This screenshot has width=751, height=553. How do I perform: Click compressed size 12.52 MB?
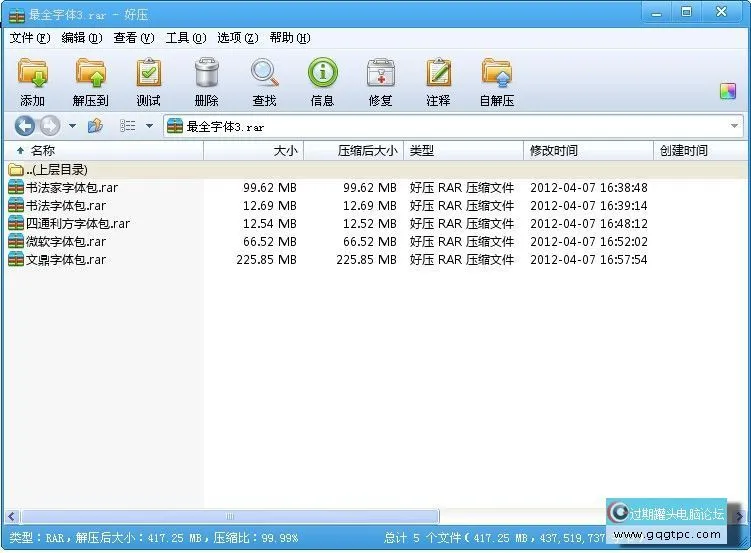coord(369,224)
